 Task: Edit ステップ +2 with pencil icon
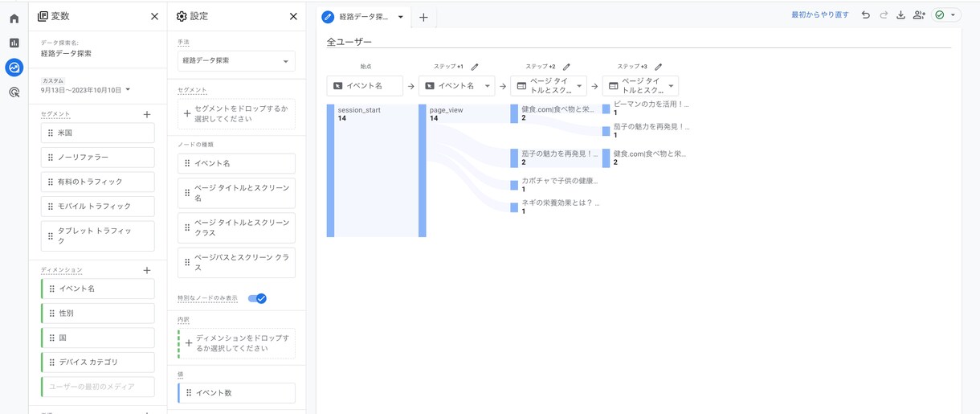[x=566, y=67]
